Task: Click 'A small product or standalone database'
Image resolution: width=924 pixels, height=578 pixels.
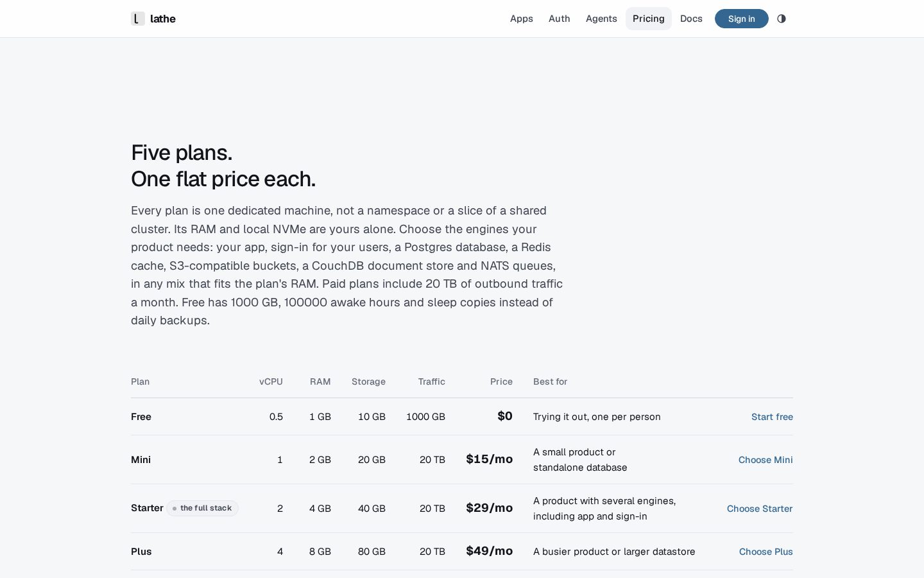Action: coord(580,460)
